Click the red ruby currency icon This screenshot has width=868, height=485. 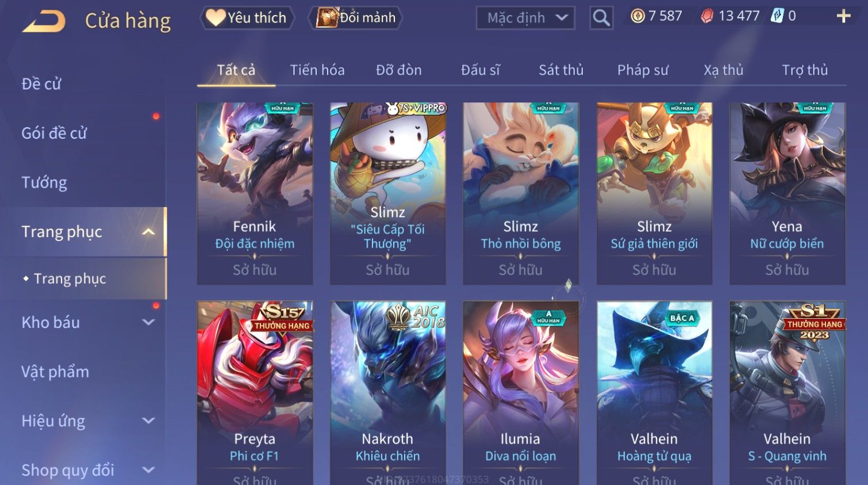[x=707, y=16]
